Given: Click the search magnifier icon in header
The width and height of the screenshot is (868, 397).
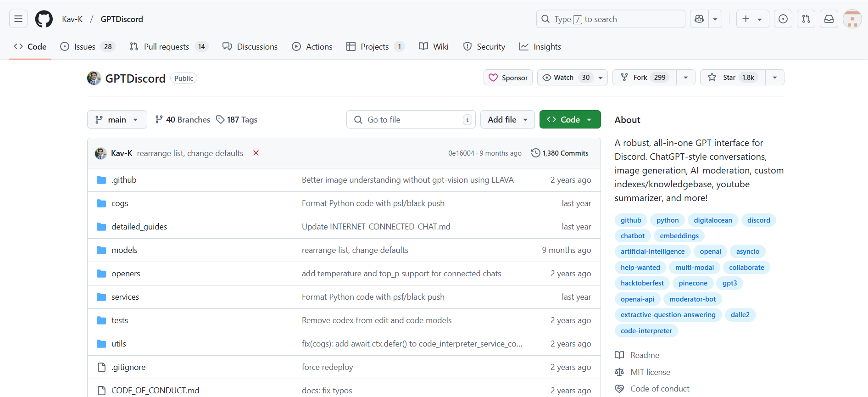Looking at the screenshot, I should [545, 19].
